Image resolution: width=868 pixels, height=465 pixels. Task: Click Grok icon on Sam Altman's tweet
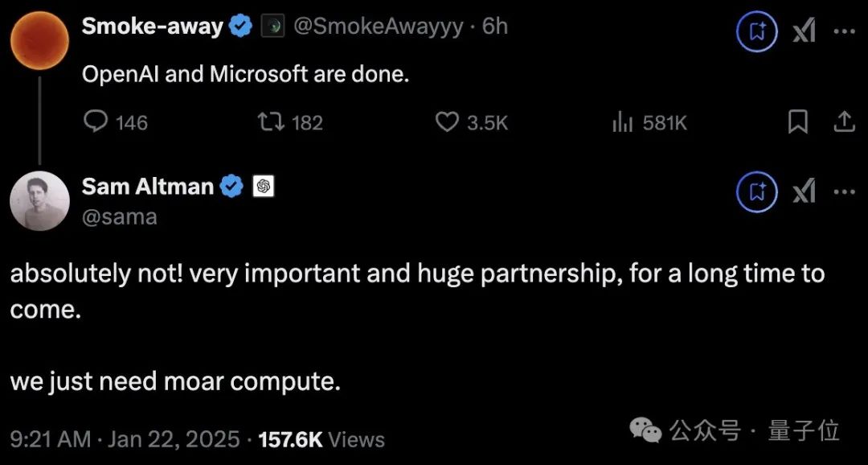[x=805, y=191]
